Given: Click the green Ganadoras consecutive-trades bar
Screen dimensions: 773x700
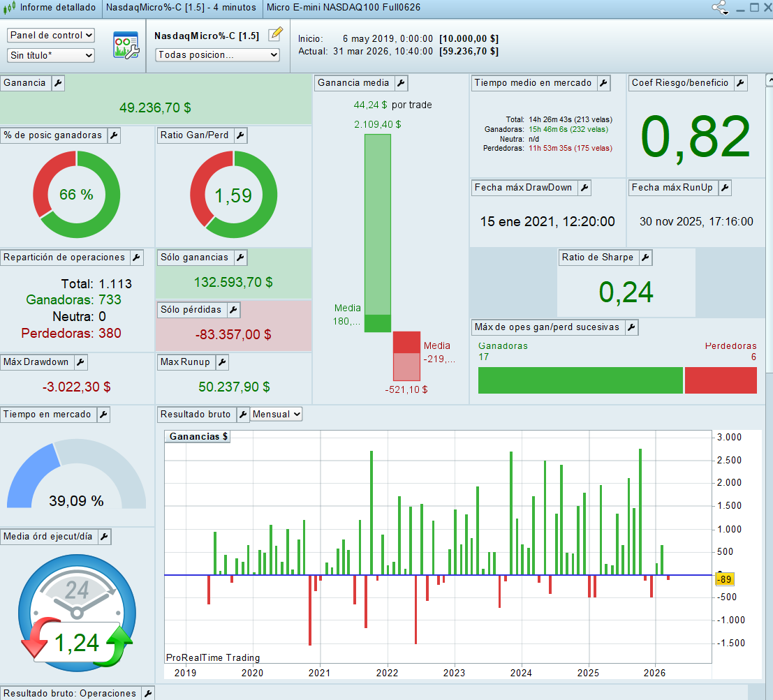Looking at the screenshot, I should point(580,380).
